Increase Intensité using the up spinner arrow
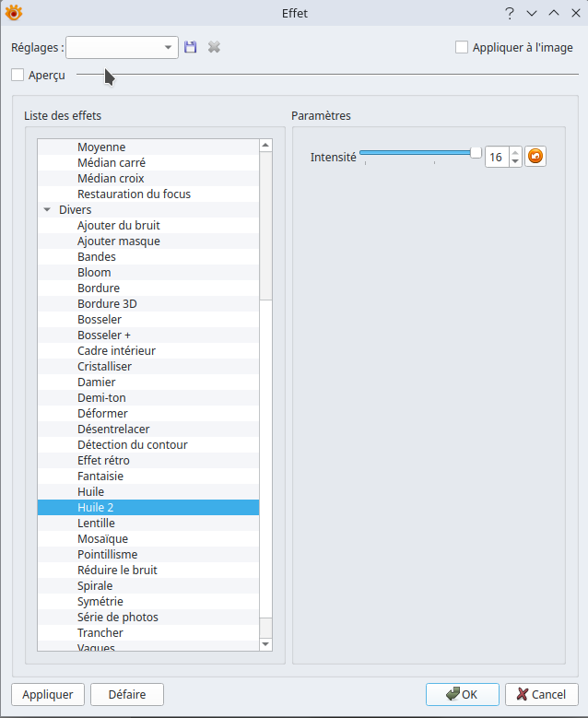Viewport: 588px width, 718px height. (515, 152)
